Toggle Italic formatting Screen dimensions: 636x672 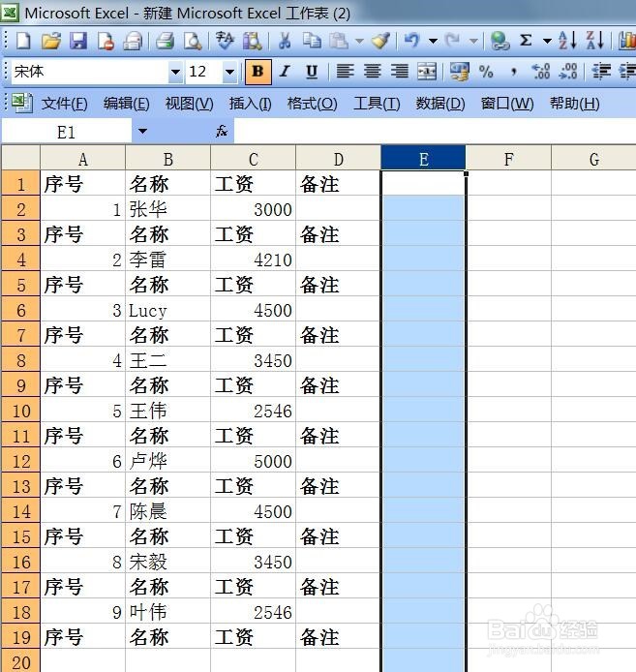pos(285,72)
